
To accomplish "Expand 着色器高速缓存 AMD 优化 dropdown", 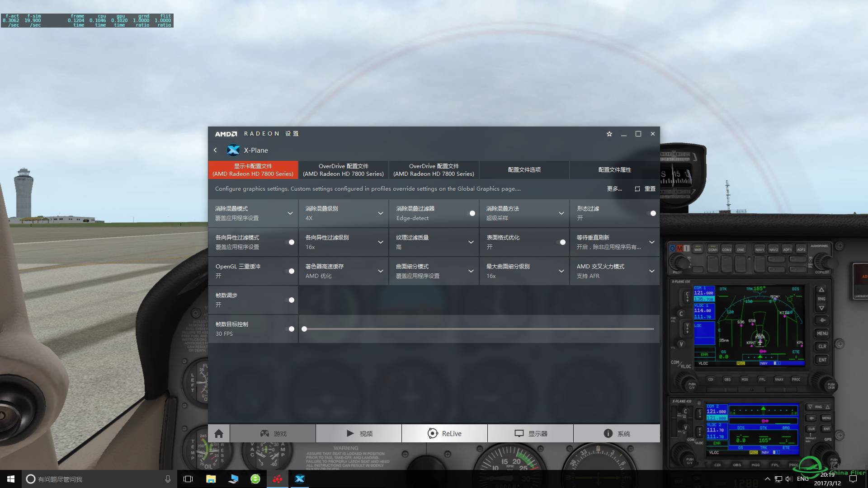I will [x=380, y=271].
